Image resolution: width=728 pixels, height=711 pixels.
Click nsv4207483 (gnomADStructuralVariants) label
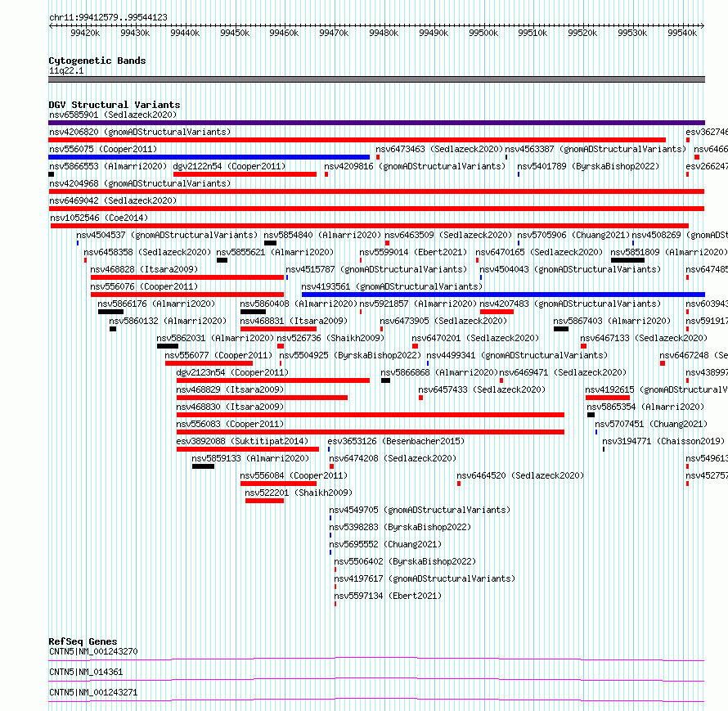pos(569,304)
